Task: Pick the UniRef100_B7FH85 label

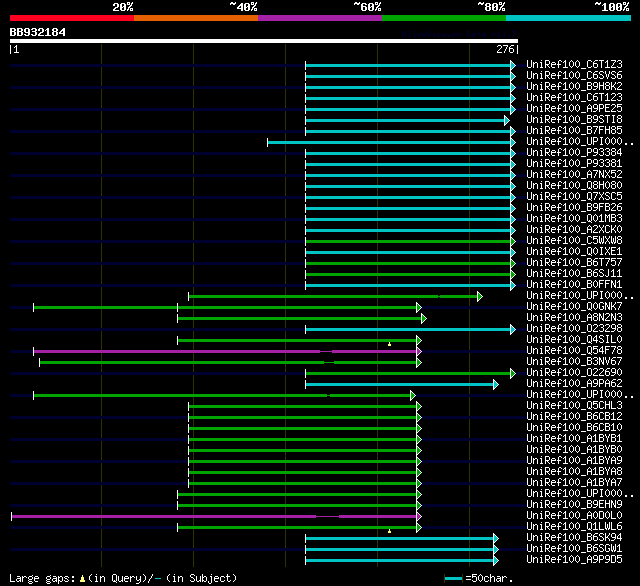Action: pyautogui.click(x=574, y=131)
